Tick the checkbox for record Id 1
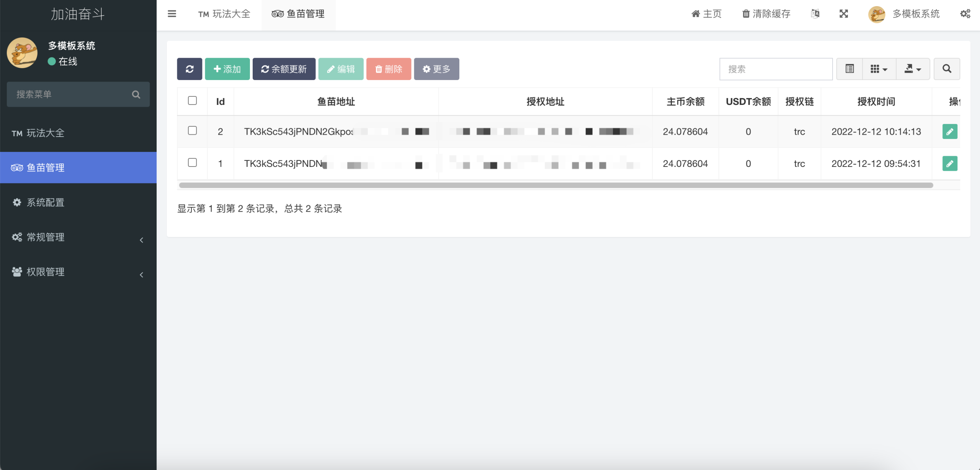This screenshot has height=470, width=980. 193,163
